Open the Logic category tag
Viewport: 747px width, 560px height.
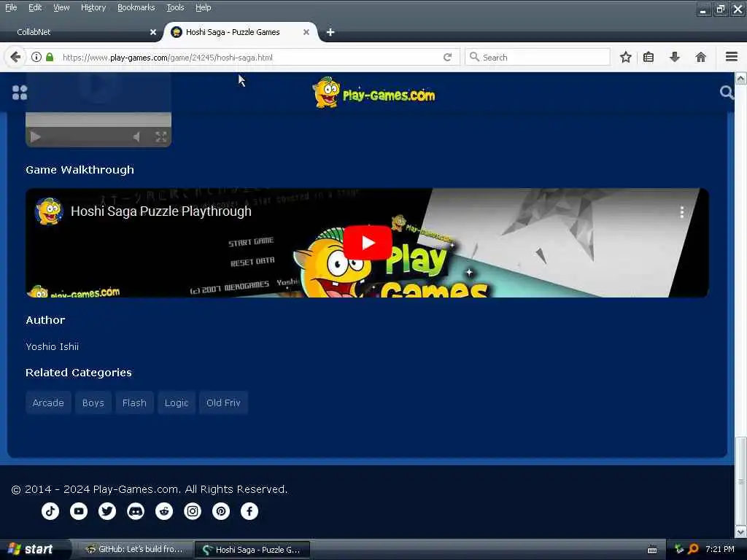tap(177, 402)
